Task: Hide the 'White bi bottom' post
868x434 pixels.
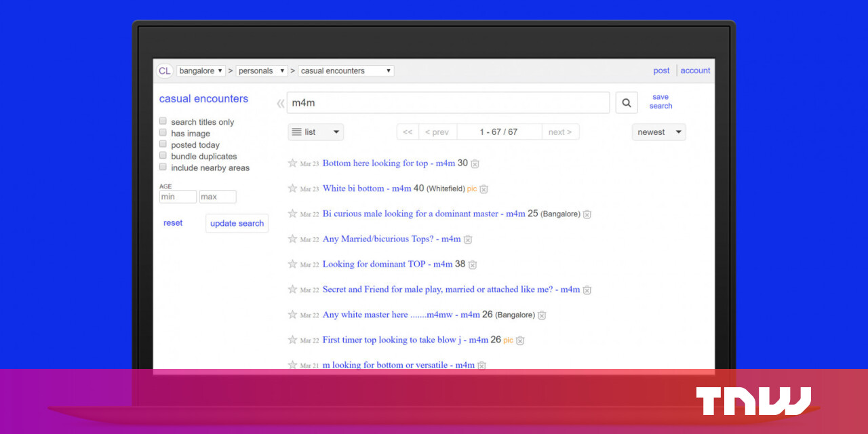Action: click(x=484, y=189)
